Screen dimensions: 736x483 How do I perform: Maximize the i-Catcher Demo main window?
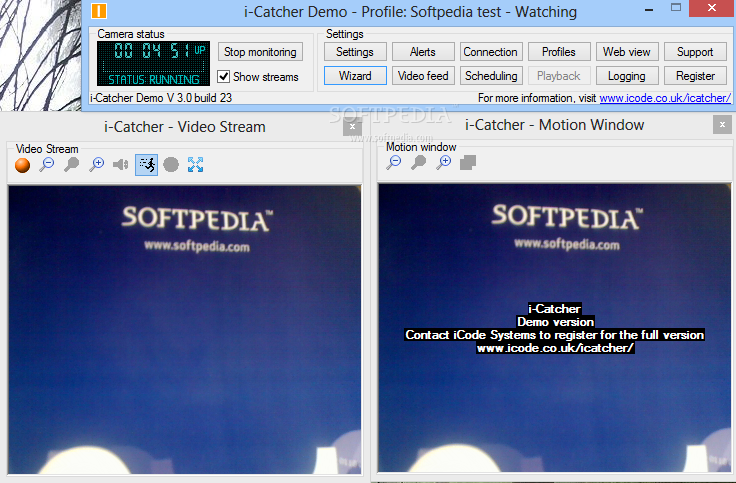(676, 8)
